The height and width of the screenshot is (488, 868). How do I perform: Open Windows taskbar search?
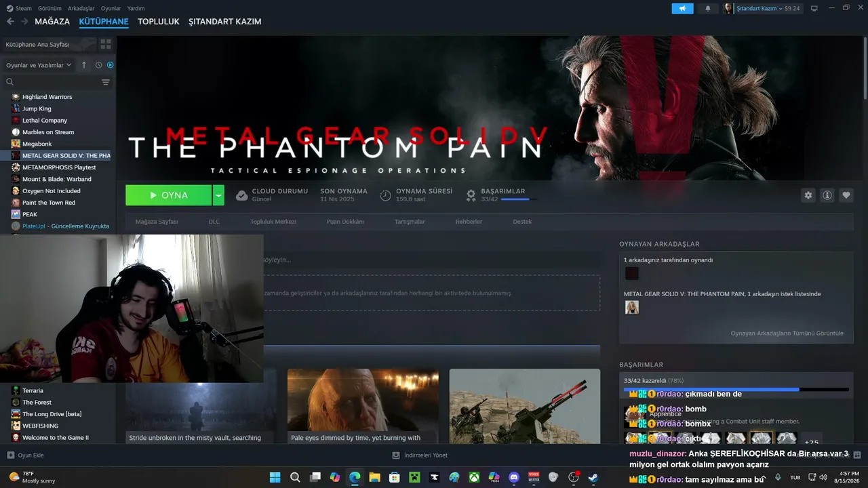pyautogui.click(x=295, y=477)
